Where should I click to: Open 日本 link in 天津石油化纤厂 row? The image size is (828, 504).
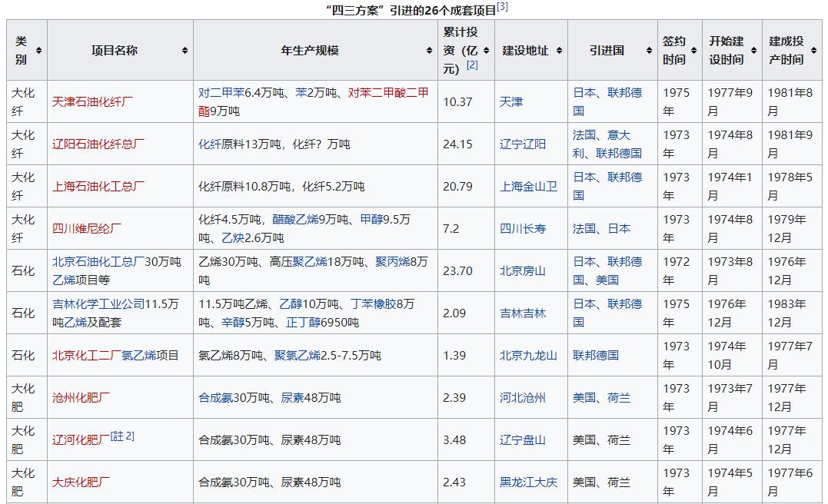584,93
